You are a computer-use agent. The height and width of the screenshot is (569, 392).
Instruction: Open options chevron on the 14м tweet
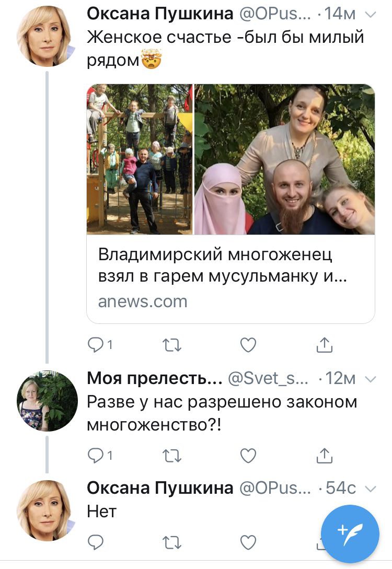point(370,15)
